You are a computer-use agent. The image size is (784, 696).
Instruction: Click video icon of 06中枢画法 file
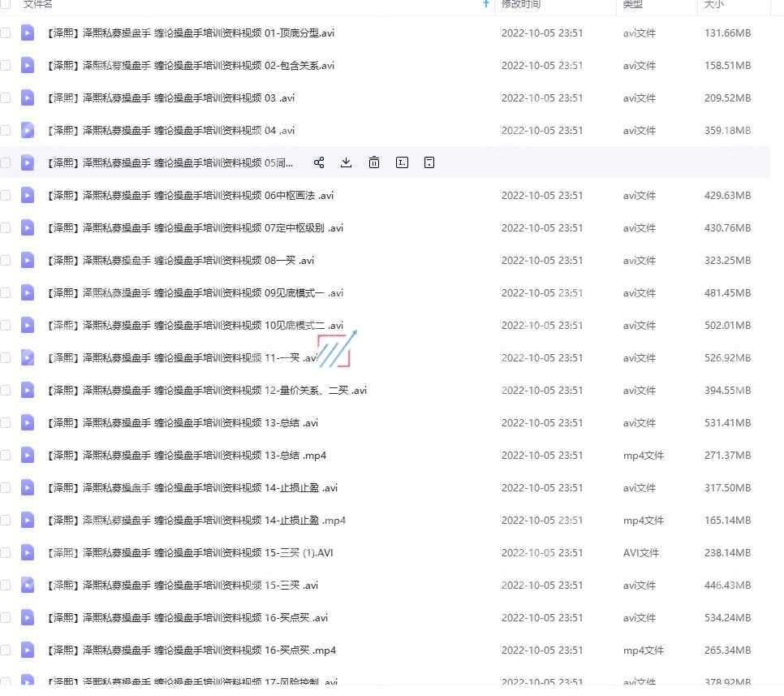tap(28, 195)
